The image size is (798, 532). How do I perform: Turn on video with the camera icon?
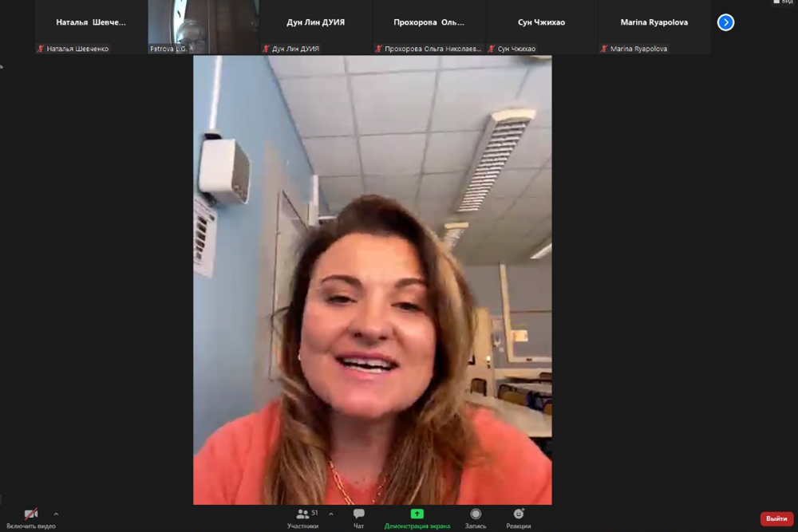[x=31, y=515]
